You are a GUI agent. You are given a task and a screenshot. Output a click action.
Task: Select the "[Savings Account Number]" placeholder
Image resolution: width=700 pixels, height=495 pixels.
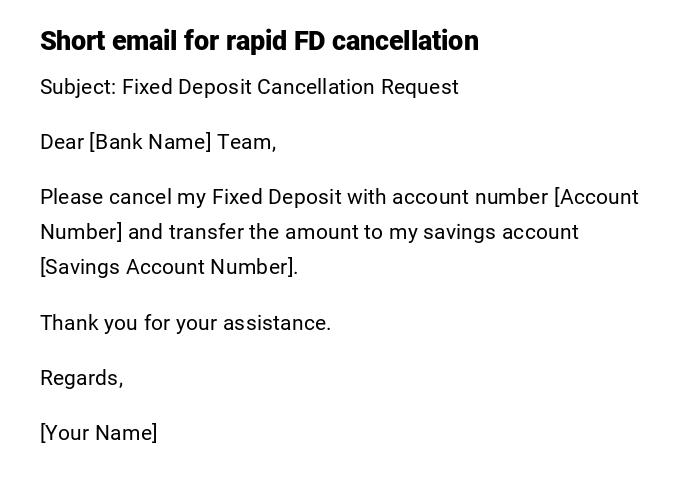(x=169, y=267)
